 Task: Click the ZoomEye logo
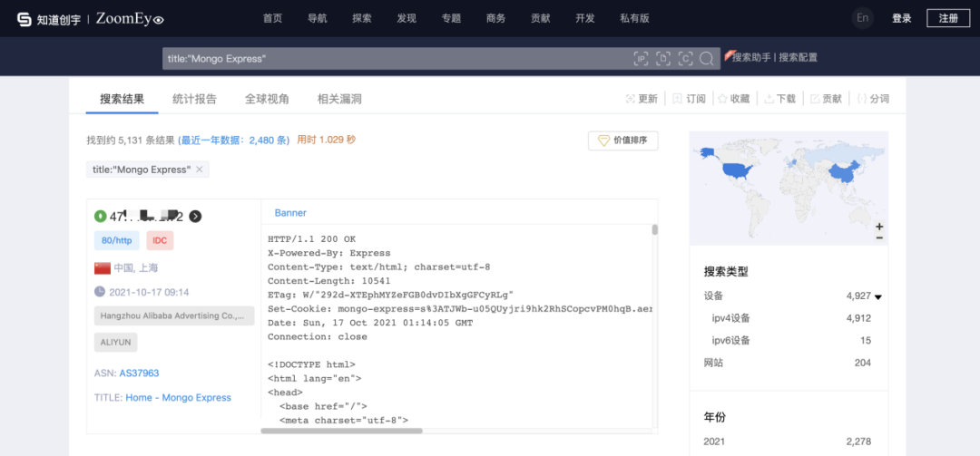pyautogui.click(x=130, y=19)
